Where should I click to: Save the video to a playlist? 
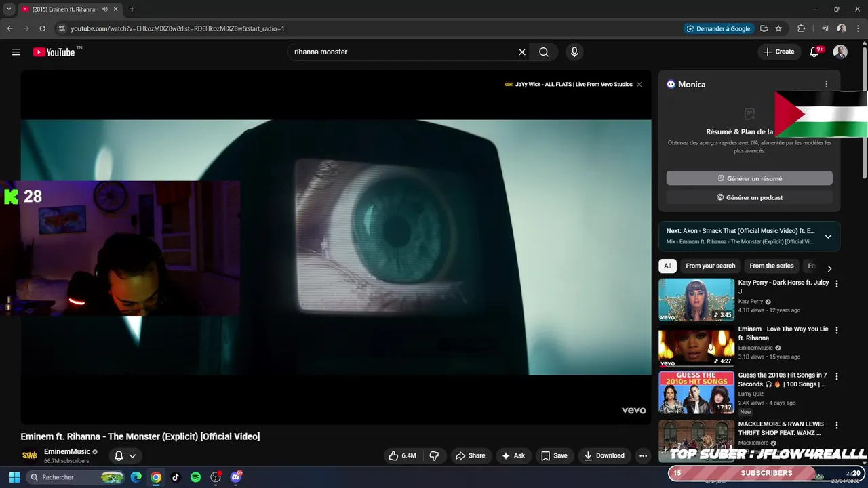(554, 455)
